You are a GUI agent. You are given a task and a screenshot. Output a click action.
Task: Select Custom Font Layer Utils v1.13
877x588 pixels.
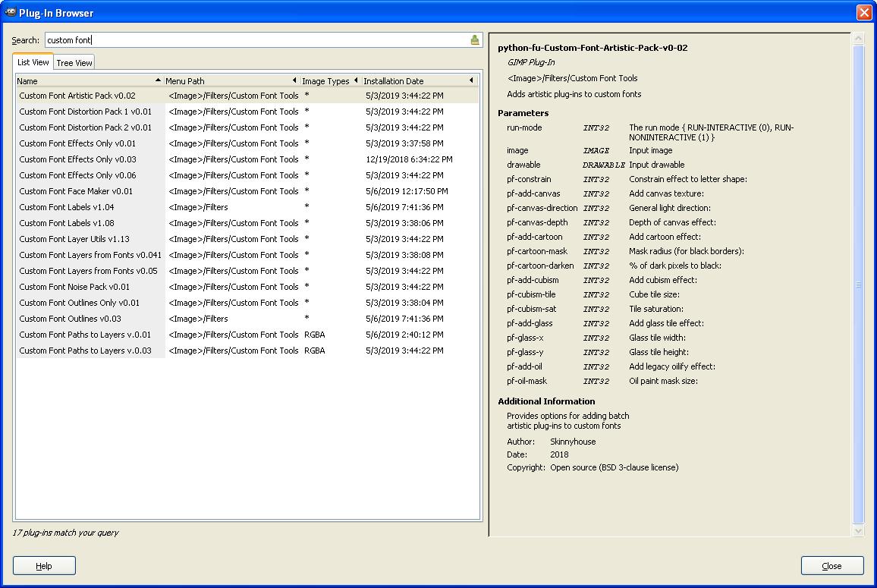(247, 239)
